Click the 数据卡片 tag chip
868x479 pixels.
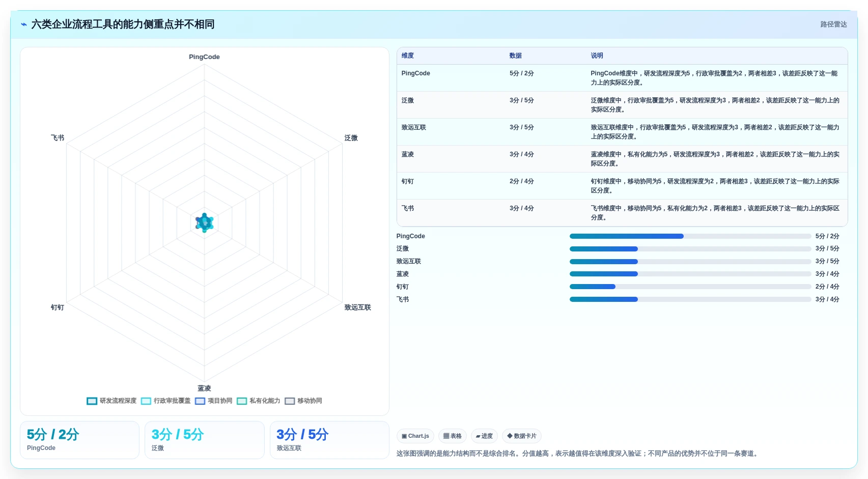coord(522,436)
